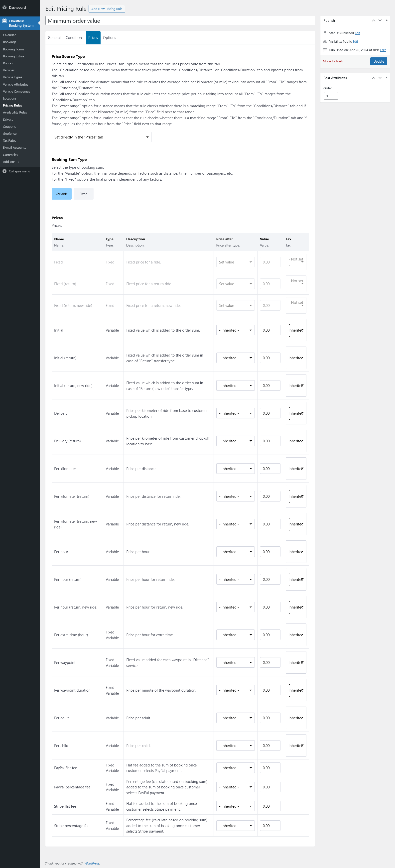Select Fixed booking sum type

tap(83, 194)
